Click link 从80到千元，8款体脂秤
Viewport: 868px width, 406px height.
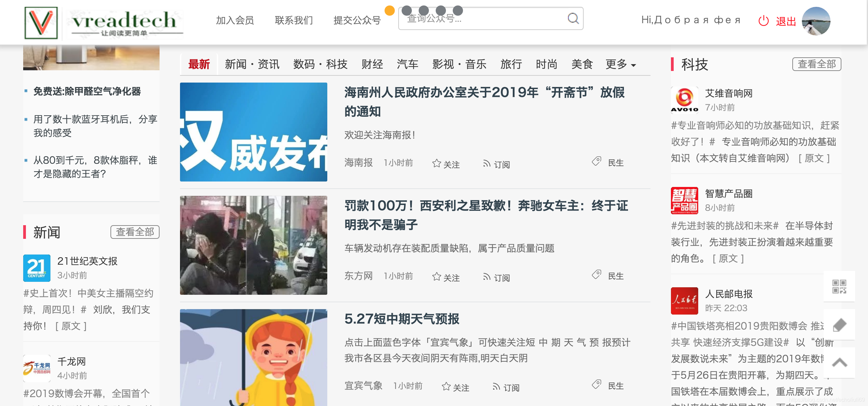coord(95,167)
